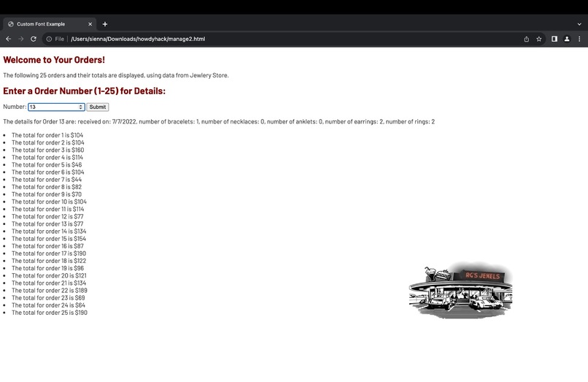The width and height of the screenshot is (588, 382).
Task: Click the 'Welcome to Your Orders!' heading
Action: pyautogui.click(x=54, y=60)
